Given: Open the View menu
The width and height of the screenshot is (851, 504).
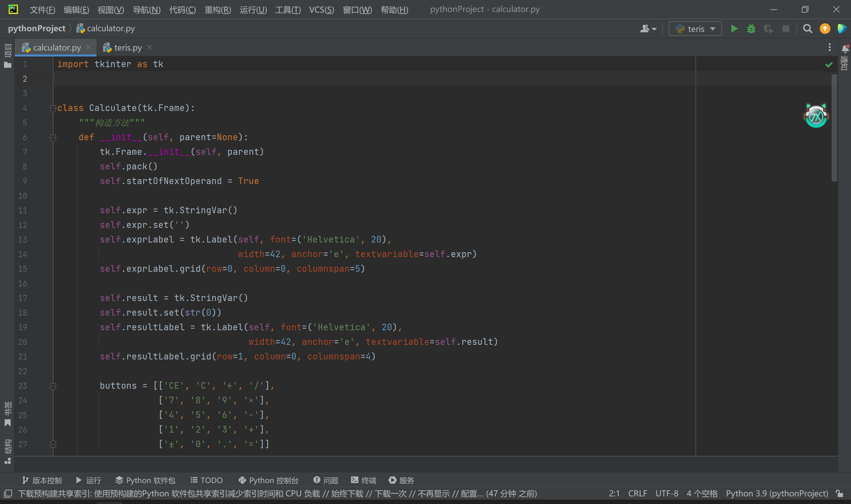Looking at the screenshot, I should point(111,10).
